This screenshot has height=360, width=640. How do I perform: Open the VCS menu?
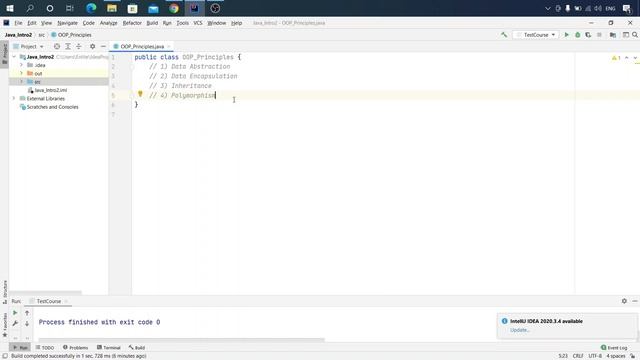(x=198, y=23)
